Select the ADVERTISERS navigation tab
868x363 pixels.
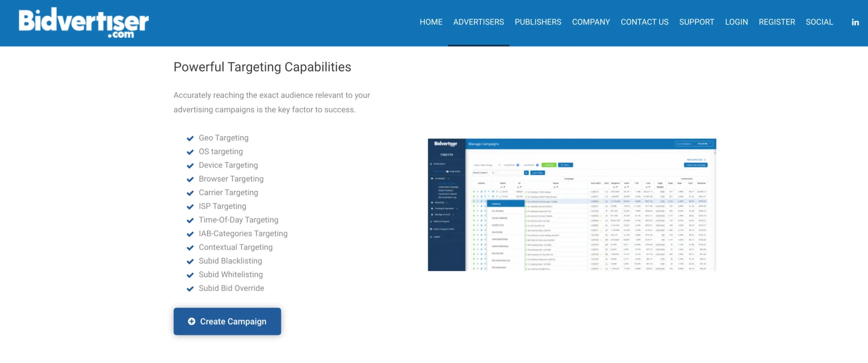478,22
